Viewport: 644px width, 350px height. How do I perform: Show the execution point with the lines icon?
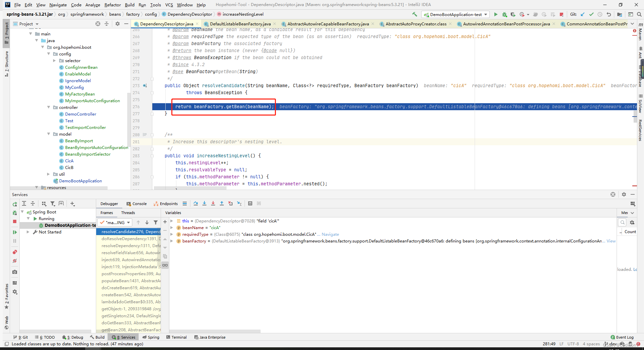point(185,203)
